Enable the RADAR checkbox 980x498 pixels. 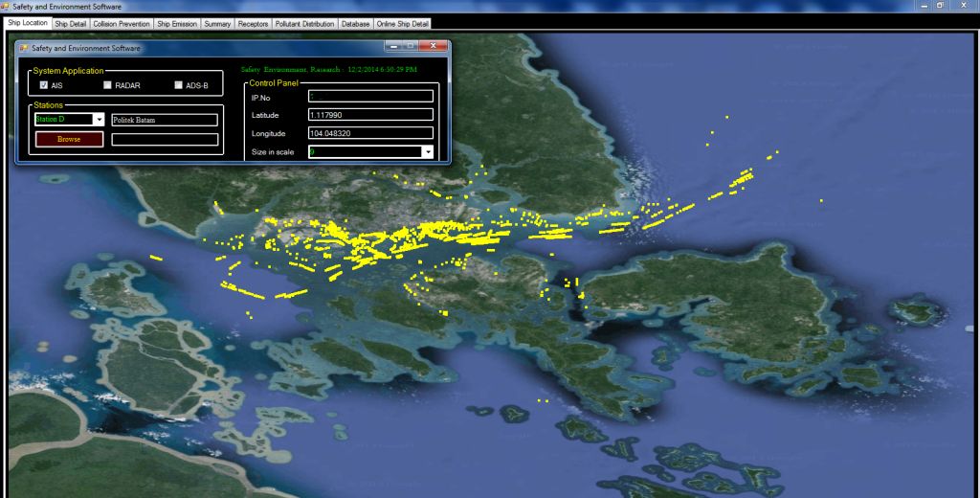tap(106, 85)
